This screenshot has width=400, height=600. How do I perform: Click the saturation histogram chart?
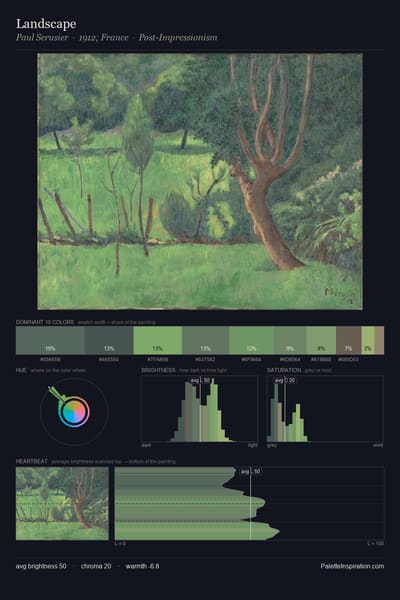point(325,409)
